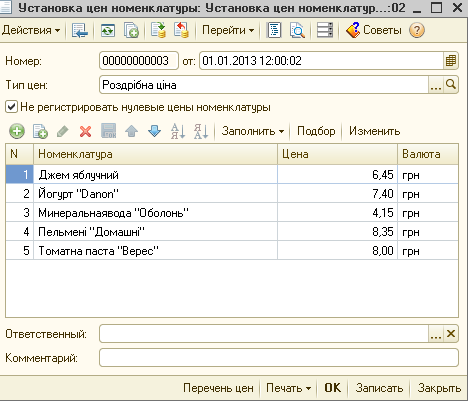
Task: Delete row with red cross icon
Action: click(x=86, y=131)
